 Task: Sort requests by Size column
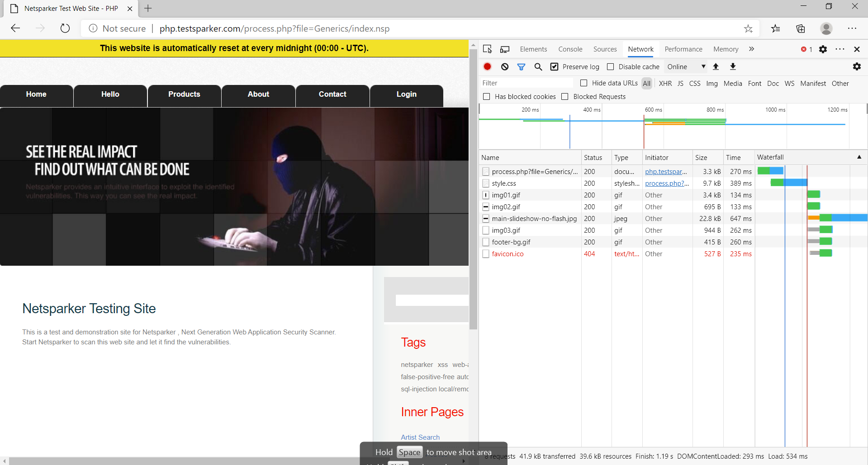(x=708, y=158)
